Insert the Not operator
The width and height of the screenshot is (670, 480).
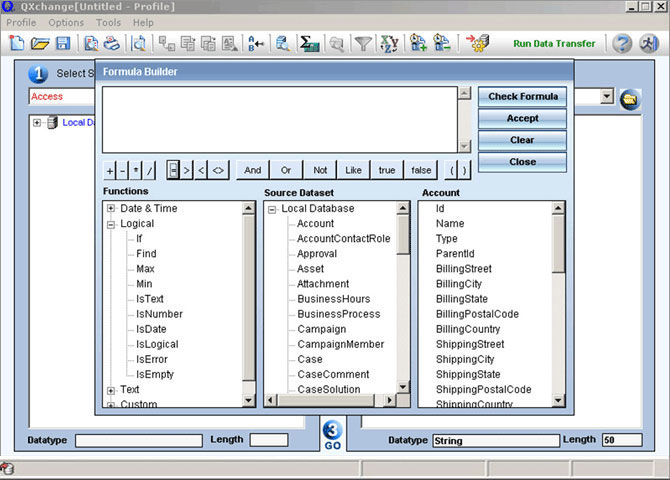pos(320,170)
